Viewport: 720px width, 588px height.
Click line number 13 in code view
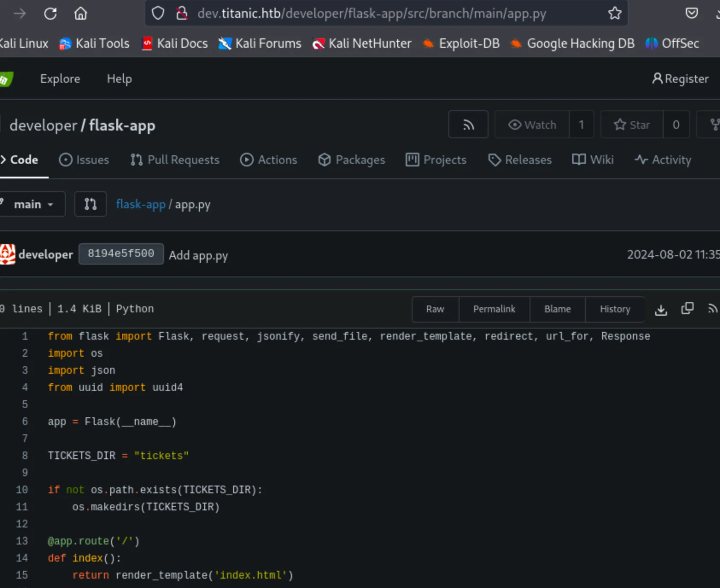[x=22, y=541]
